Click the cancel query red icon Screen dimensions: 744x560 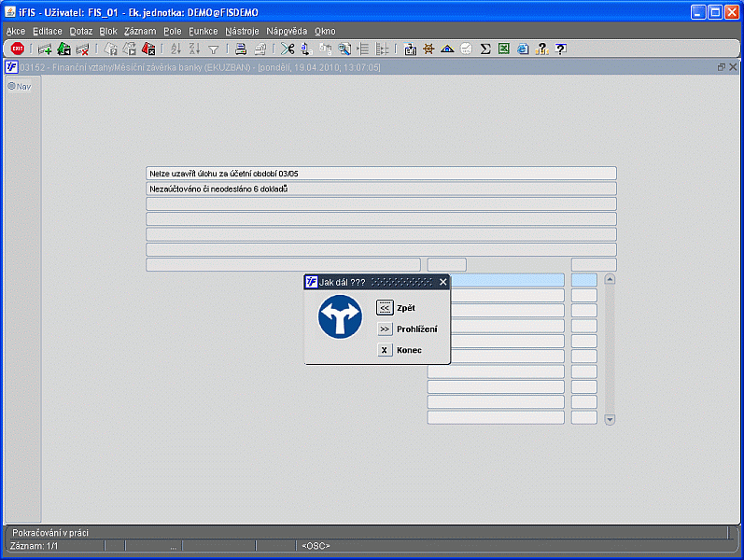coord(148,49)
